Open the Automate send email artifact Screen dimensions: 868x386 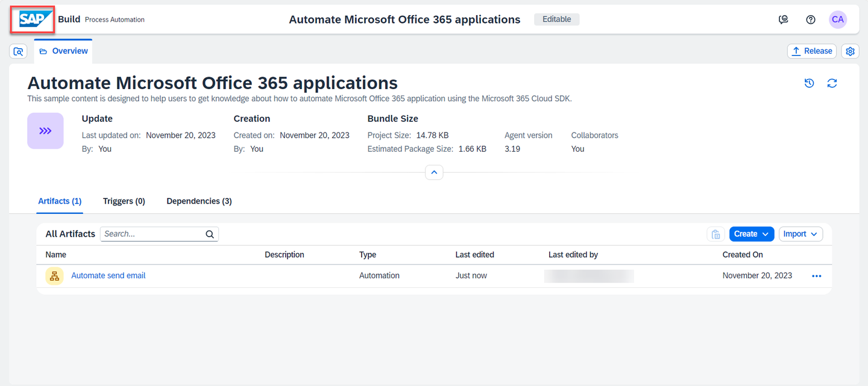[x=108, y=276]
